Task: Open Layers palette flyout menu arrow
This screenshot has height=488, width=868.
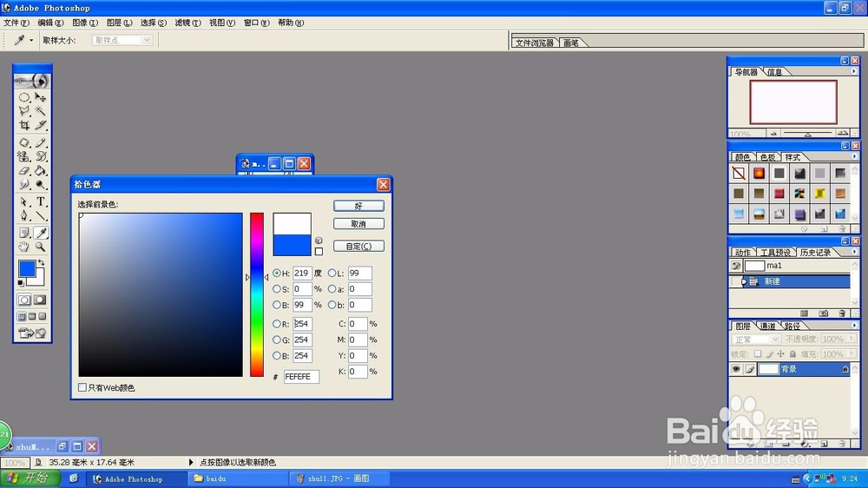Action: click(853, 326)
